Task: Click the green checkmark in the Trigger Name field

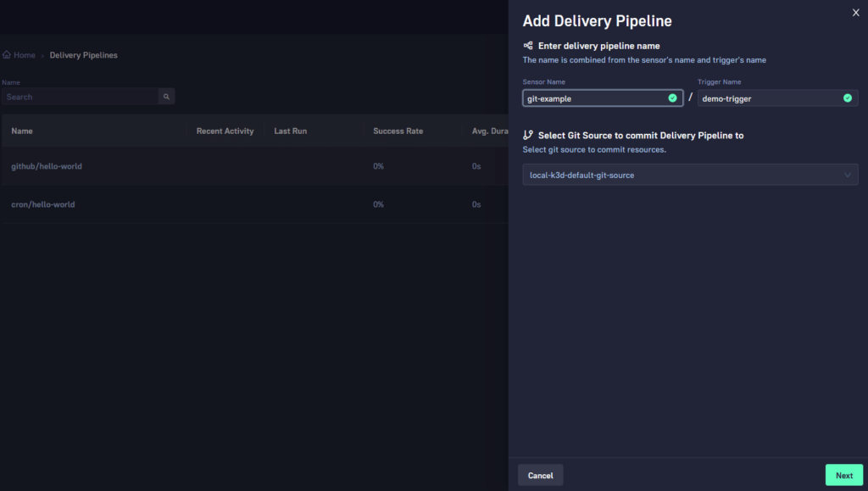Action: click(x=847, y=98)
